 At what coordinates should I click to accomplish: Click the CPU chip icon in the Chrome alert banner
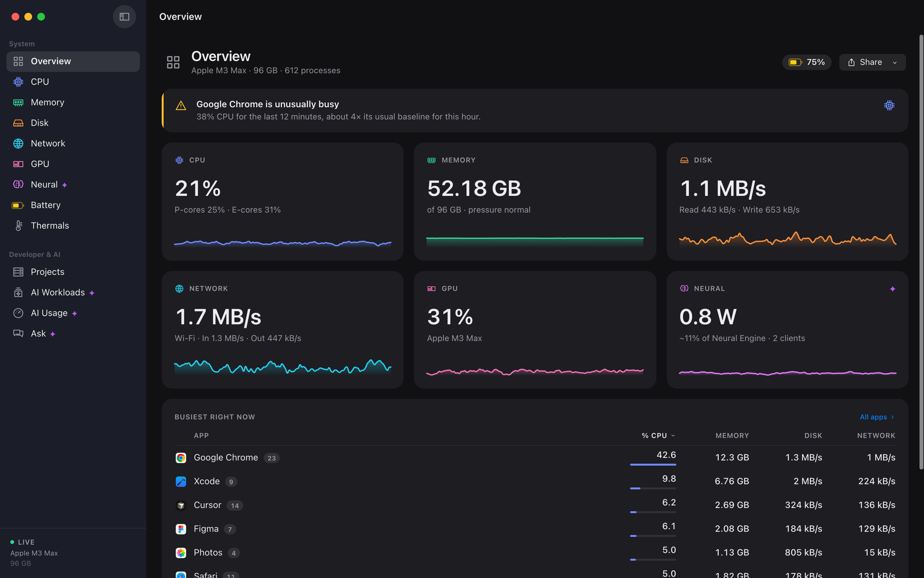point(889,105)
